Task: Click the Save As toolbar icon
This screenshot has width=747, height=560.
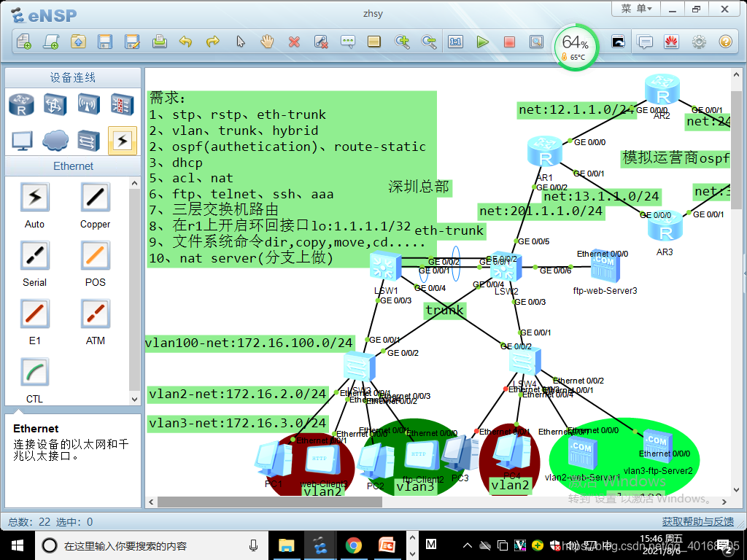Action: coord(132,42)
